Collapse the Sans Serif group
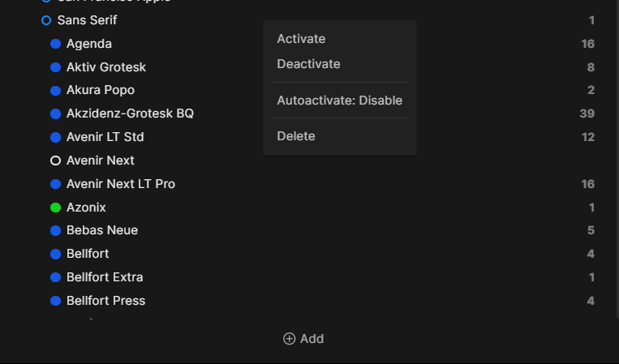This screenshot has width=619, height=364. pyautogui.click(x=46, y=20)
